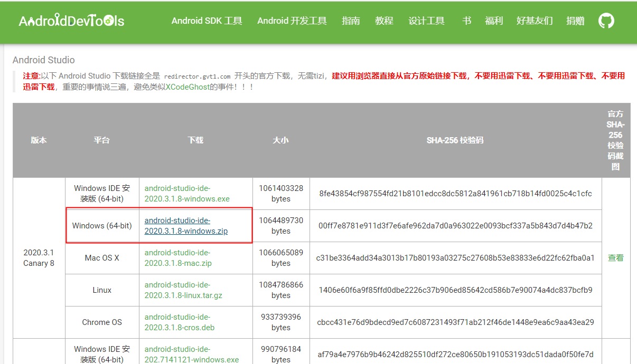Download android-studio-ide-202.7141121-windows.exe
The width and height of the screenshot is (637, 364).
[x=191, y=355]
